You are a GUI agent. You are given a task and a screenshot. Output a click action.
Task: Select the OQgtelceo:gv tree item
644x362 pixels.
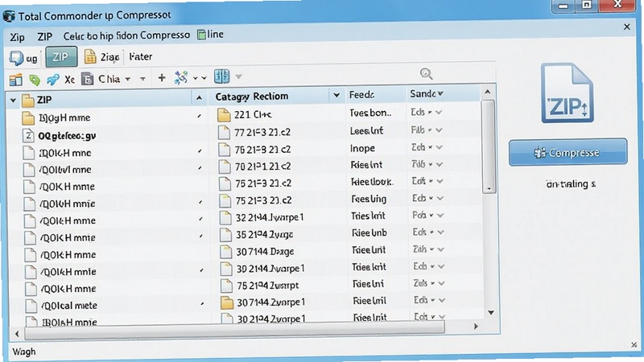(67, 136)
